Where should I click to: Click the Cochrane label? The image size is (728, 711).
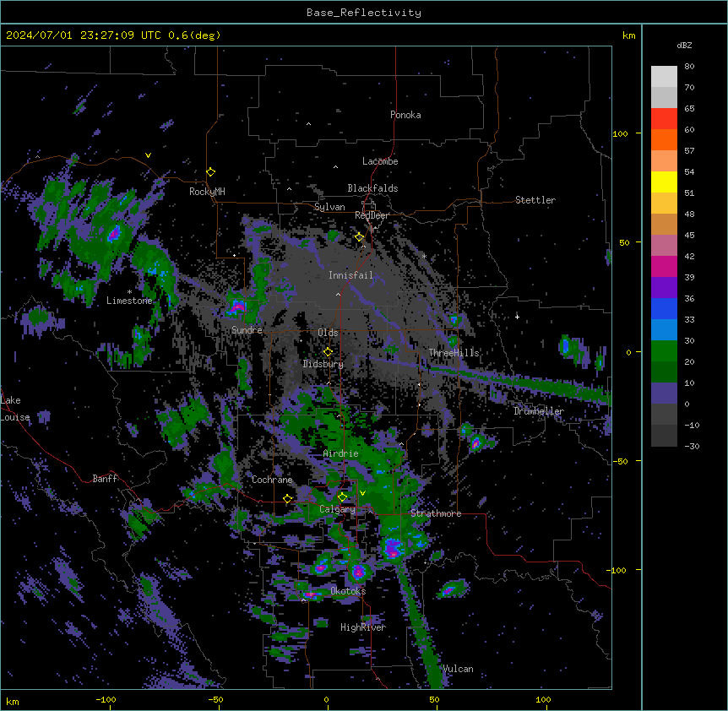[x=272, y=480]
